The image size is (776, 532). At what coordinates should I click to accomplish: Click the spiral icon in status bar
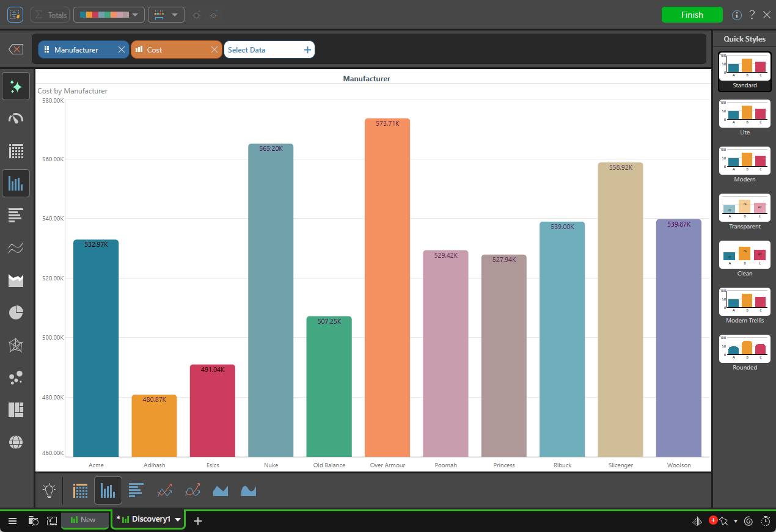[749, 520]
